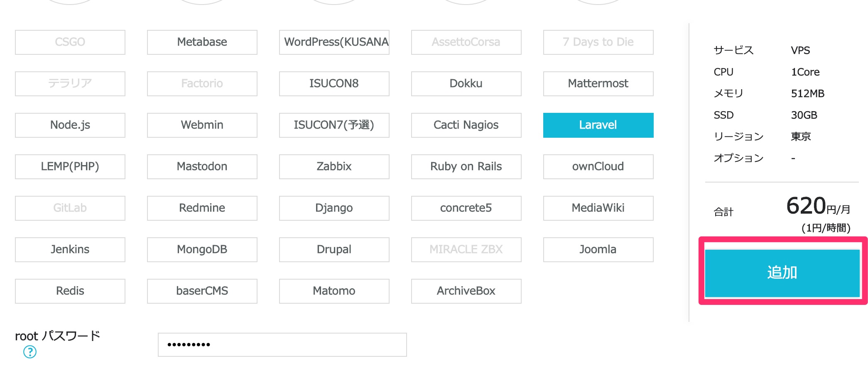Image resolution: width=868 pixels, height=380 pixels.
Task: Click the root password input field
Action: point(282,344)
